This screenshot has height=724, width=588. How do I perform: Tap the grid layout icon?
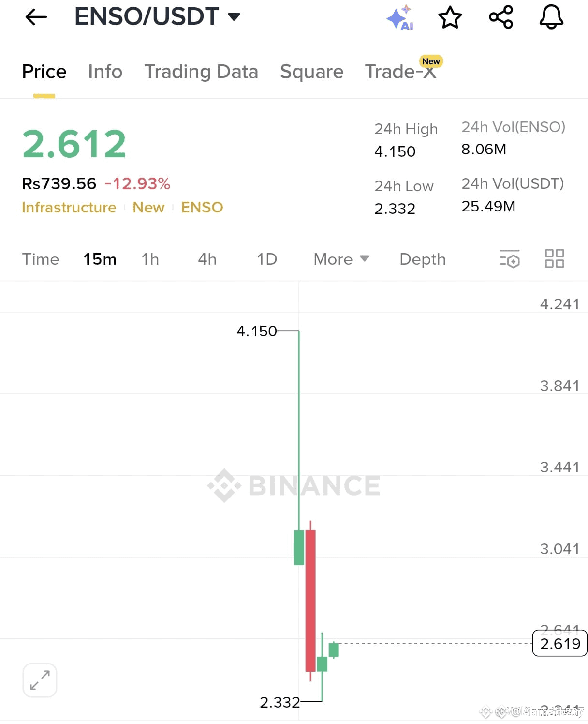tap(554, 258)
